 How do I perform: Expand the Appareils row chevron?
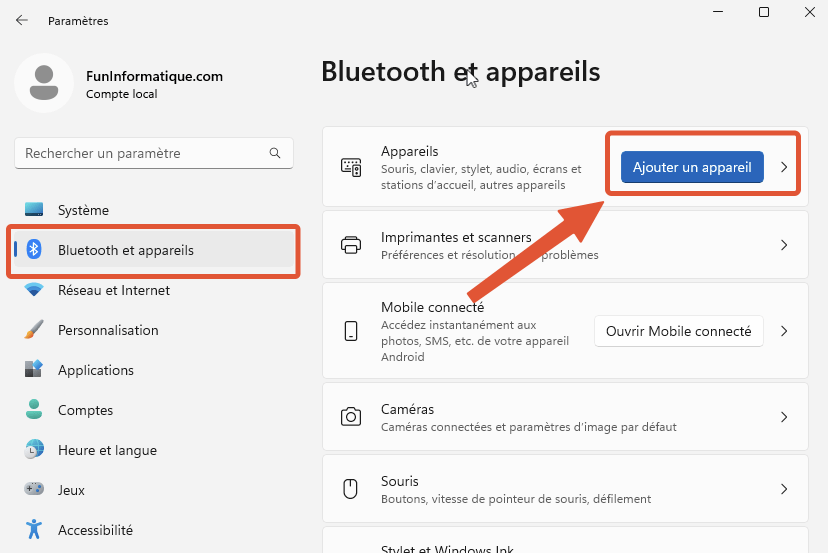784,168
